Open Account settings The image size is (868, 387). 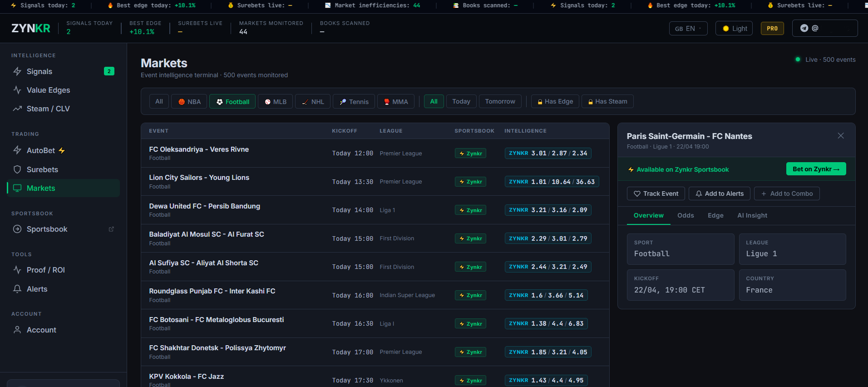64,330
